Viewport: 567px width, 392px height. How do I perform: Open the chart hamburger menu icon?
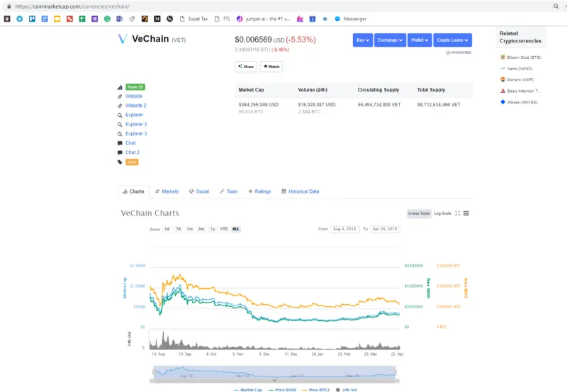(466, 213)
